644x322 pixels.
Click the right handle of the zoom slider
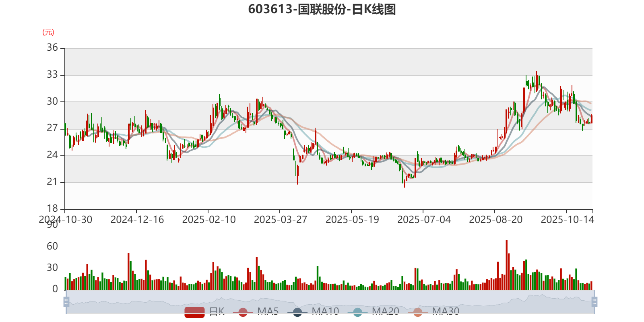(x=594, y=302)
